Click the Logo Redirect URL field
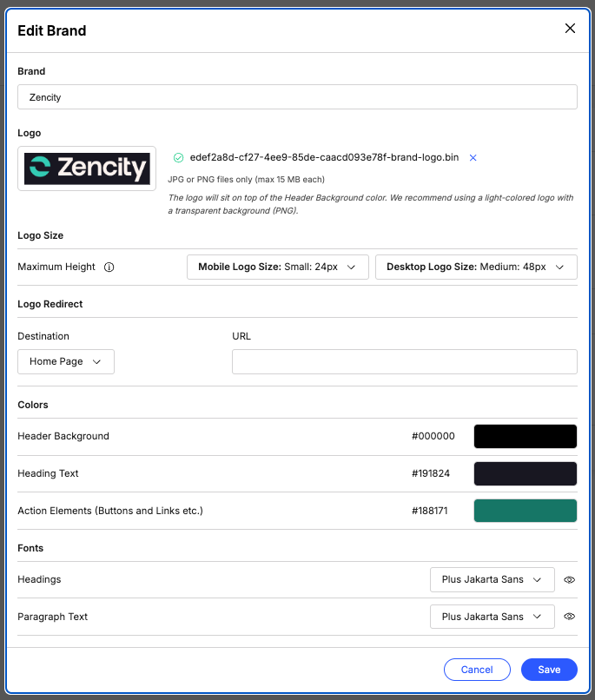Screen dimensions: 595x700 [x=404, y=361]
